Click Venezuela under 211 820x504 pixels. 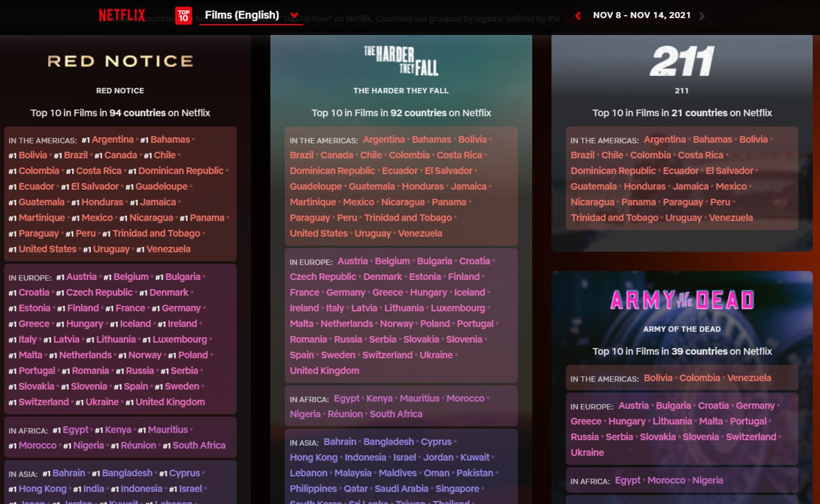[731, 218]
